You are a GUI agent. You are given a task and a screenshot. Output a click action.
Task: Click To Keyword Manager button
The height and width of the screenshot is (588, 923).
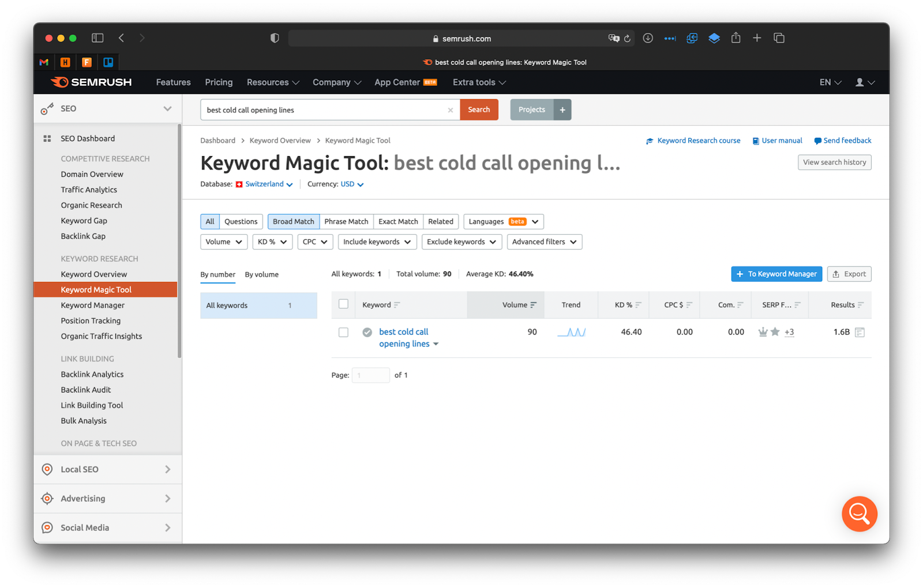[x=776, y=274]
